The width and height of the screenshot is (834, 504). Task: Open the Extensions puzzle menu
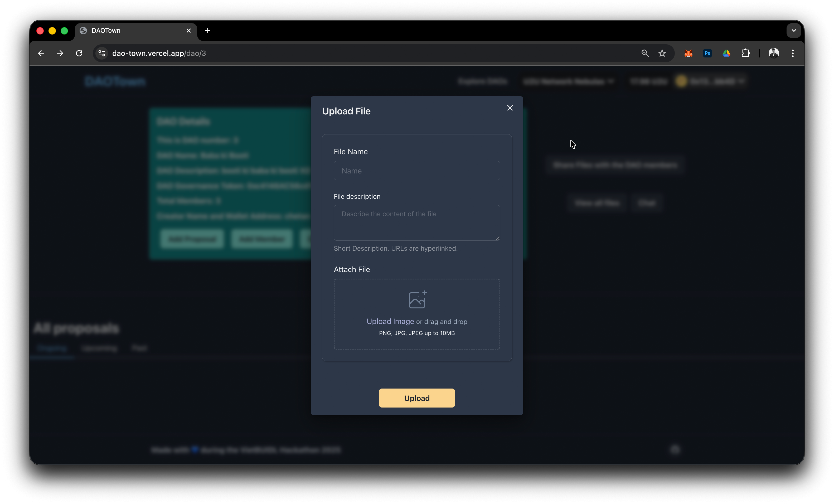click(746, 53)
